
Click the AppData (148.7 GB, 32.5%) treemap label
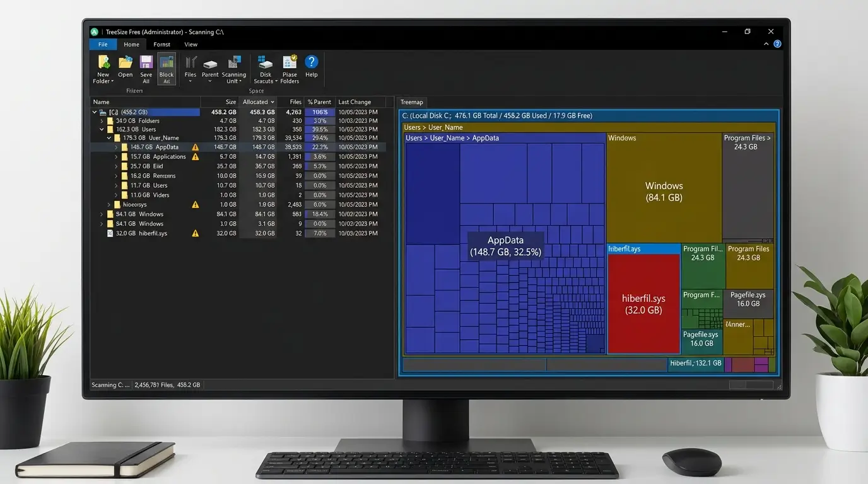click(505, 246)
